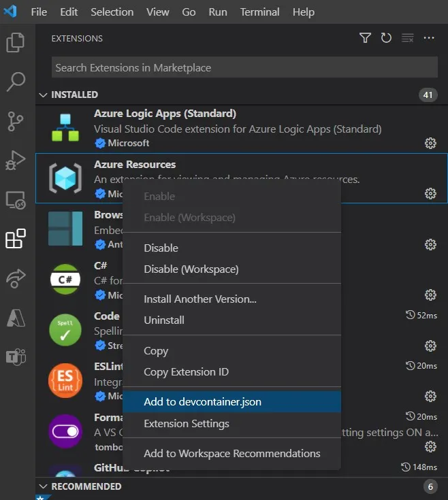Select the Extensions view icon

[15, 239]
